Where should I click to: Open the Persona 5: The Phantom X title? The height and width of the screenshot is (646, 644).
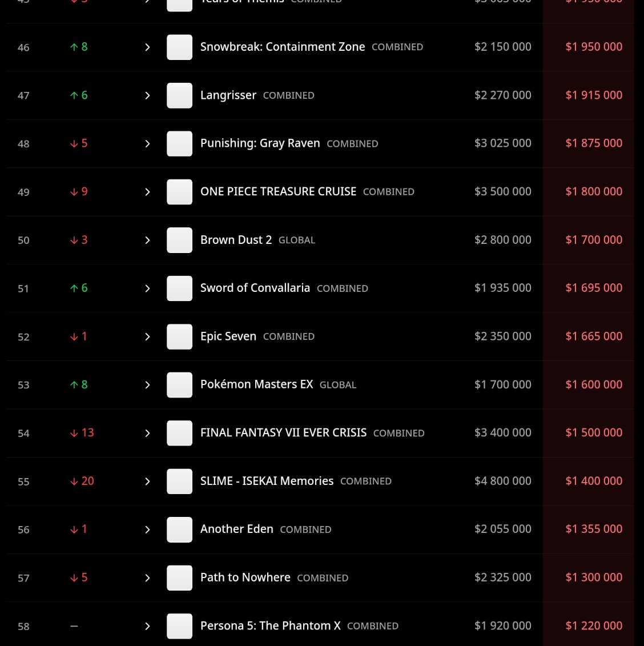tap(270, 626)
